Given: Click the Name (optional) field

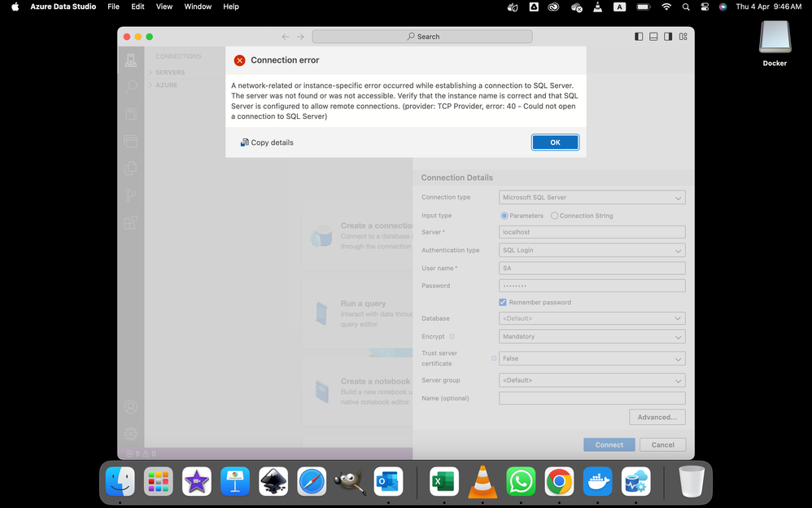Looking at the screenshot, I should click(x=592, y=398).
